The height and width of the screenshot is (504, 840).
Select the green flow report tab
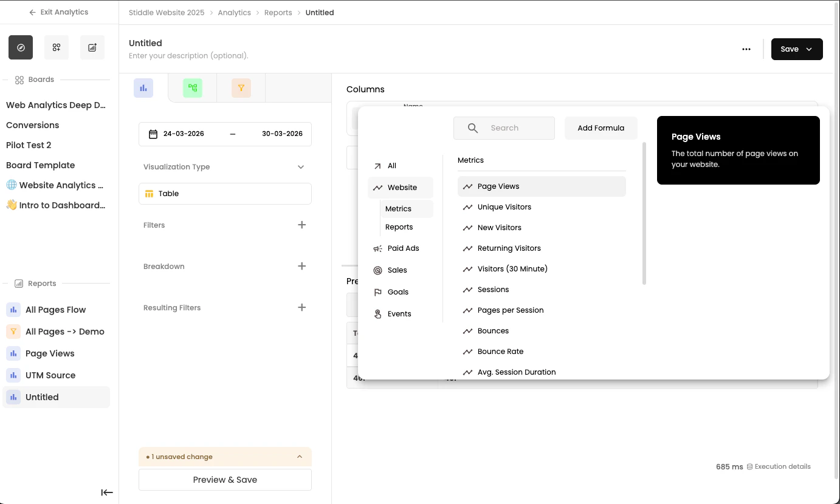193,88
